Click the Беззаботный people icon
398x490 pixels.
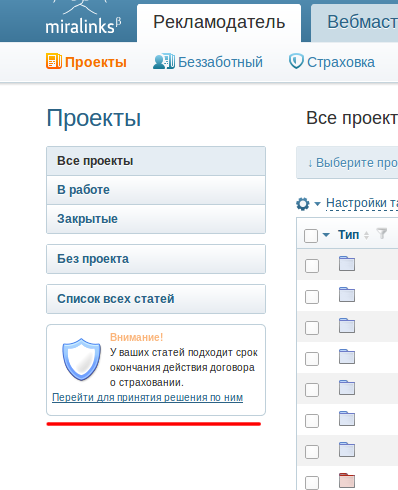pos(164,61)
